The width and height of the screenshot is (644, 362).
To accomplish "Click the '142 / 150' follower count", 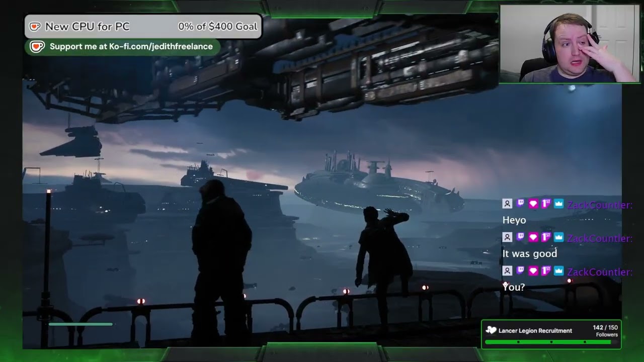I will [x=605, y=327].
